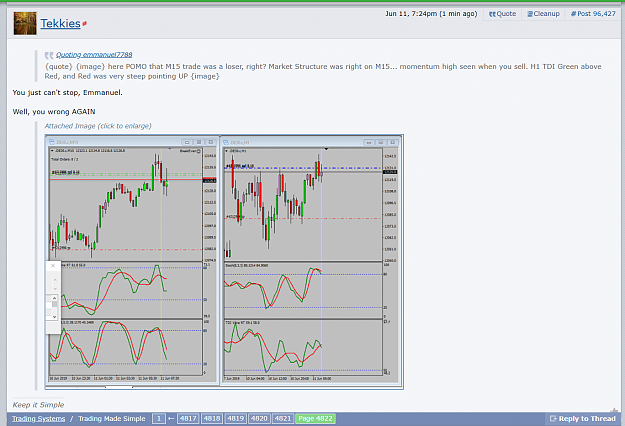This screenshot has width=625, height=426.
Task: Click the X on the small floating panel
Action: click(53, 266)
